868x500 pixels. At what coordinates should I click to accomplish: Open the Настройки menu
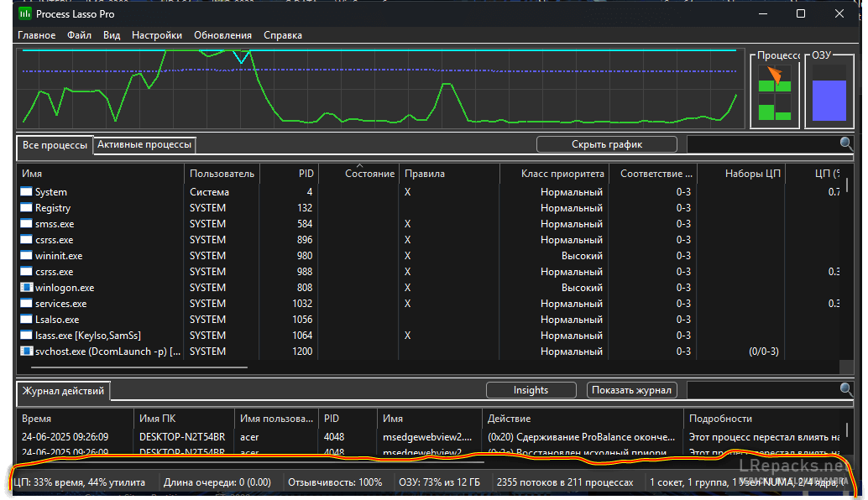[157, 35]
